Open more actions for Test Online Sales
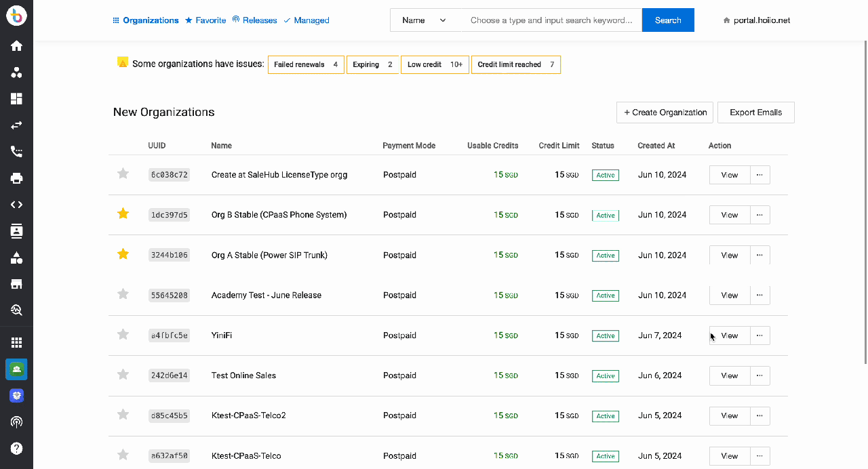Screen dimensions: 868x469 (759, 375)
